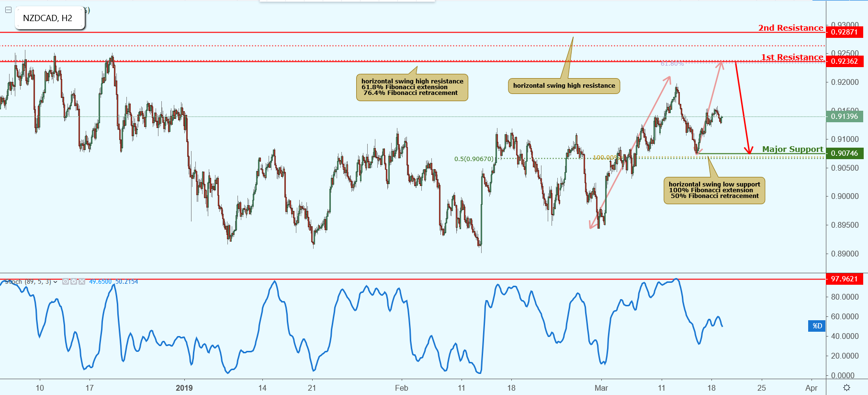Collapse the chart legend with minus icon

pos(8,10)
